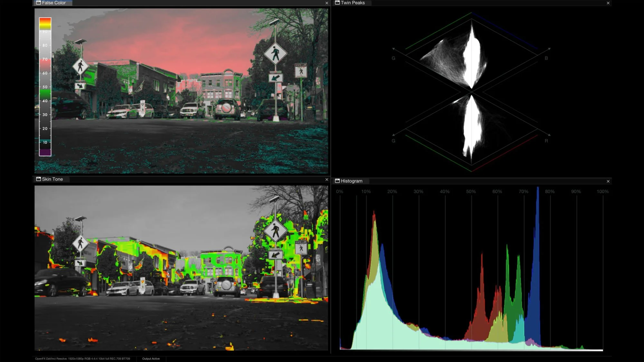
Task: Close the Twin Peaks panel
Action: (608, 3)
